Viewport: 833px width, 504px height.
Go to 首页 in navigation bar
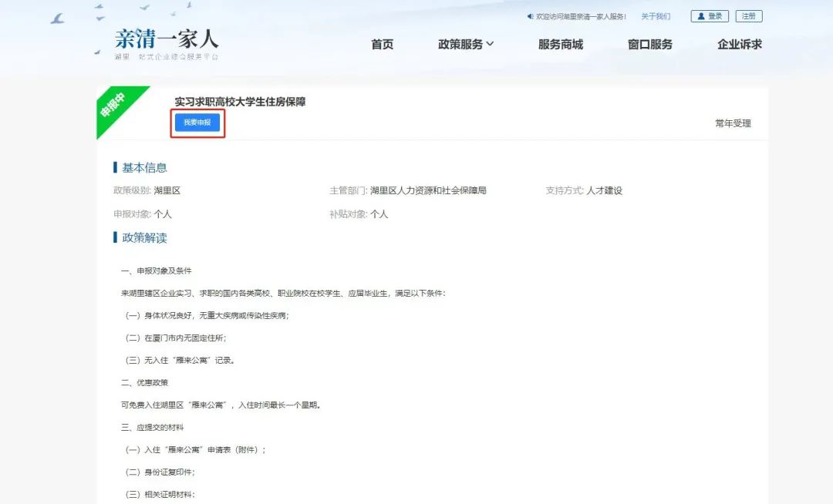tap(382, 44)
